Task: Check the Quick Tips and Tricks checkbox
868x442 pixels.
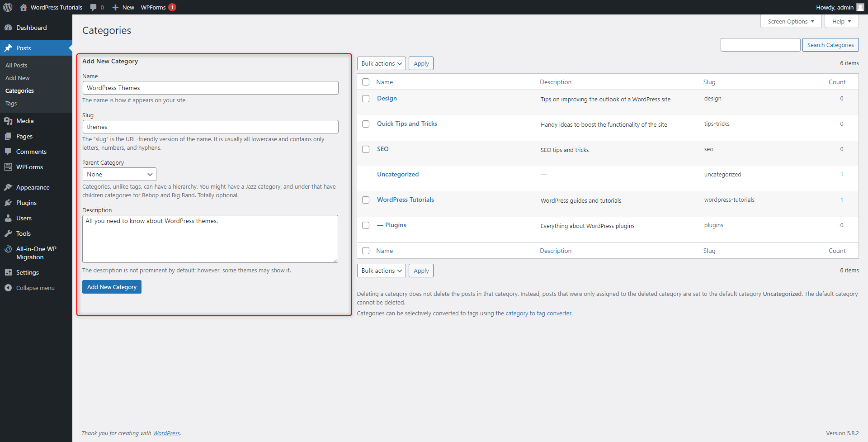Action: (366, 124)
